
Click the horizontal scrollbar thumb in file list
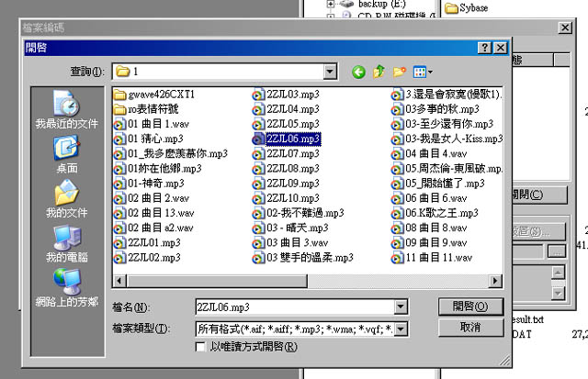click(x=217, y=281)
